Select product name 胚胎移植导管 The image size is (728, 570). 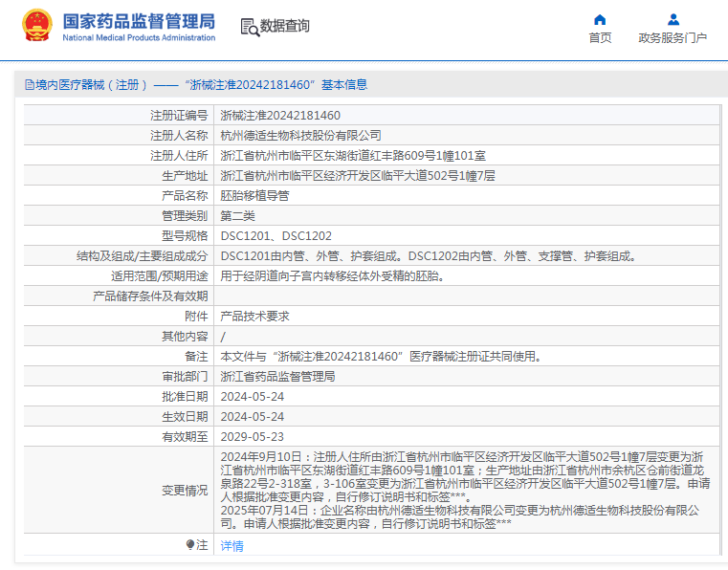254,195
